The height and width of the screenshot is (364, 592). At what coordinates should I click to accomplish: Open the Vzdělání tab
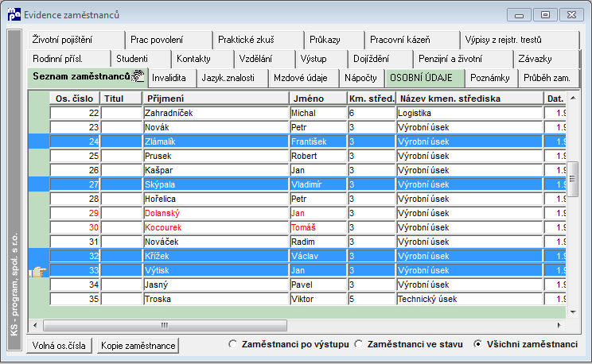pyautogui.click(x=265, y=59)
